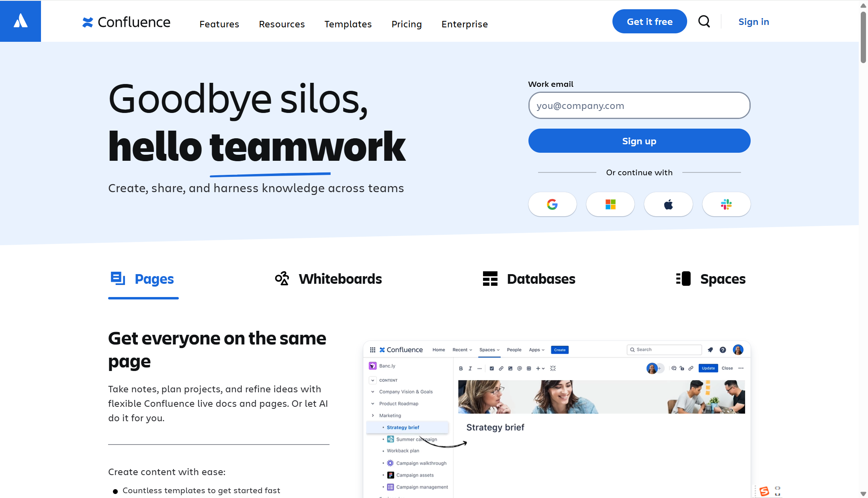Open the search magnifier icon
The image size is (868, 498).
[x=704, y=21]
